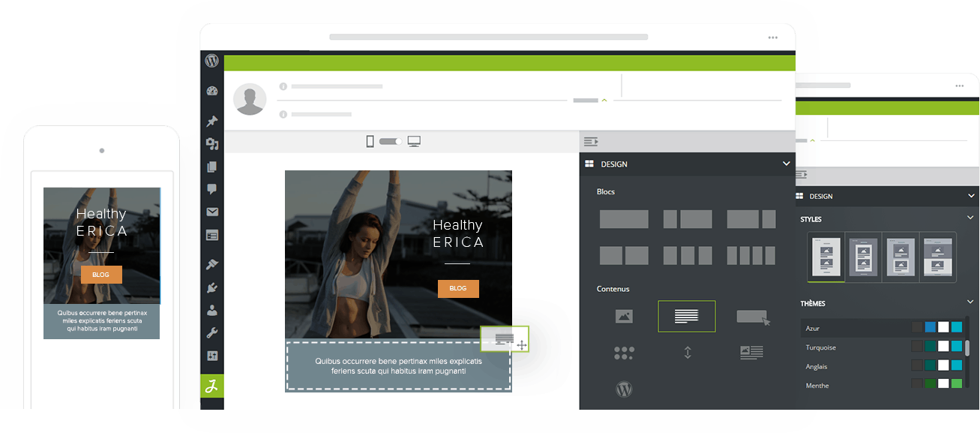This screenshot has width=980, height=433.
Task: Collapse the DESIGN chevron in right window
Action: click(971, 196)
